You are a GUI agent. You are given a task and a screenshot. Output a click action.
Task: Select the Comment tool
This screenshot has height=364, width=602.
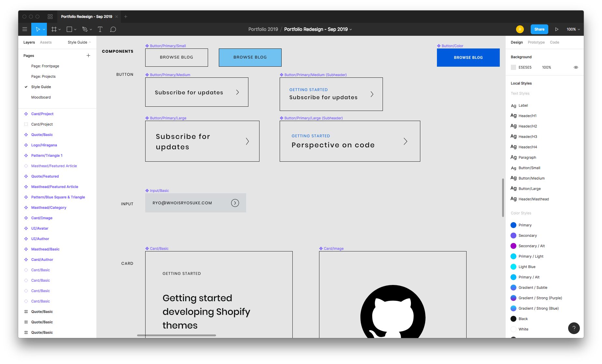click(113, 29)
